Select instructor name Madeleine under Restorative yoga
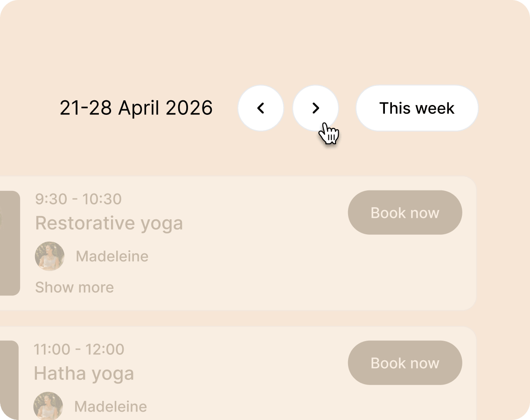This screenshot has height=420, width=530. 112,256
